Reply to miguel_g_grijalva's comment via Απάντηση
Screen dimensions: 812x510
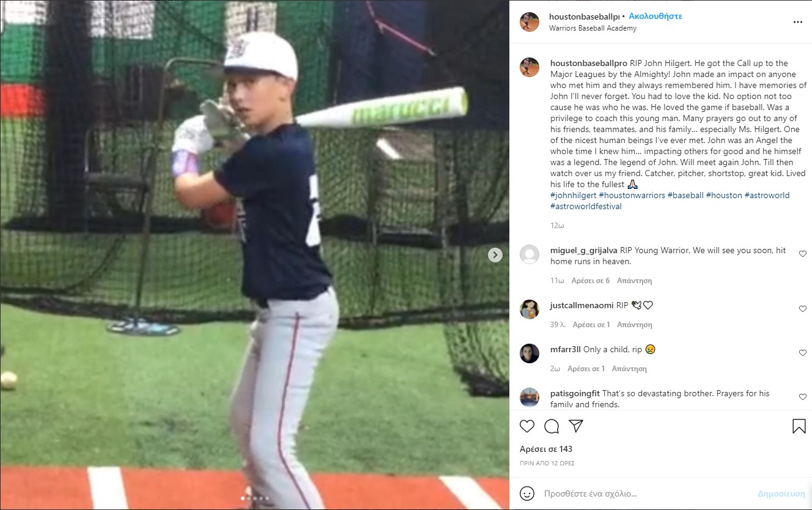635,281
